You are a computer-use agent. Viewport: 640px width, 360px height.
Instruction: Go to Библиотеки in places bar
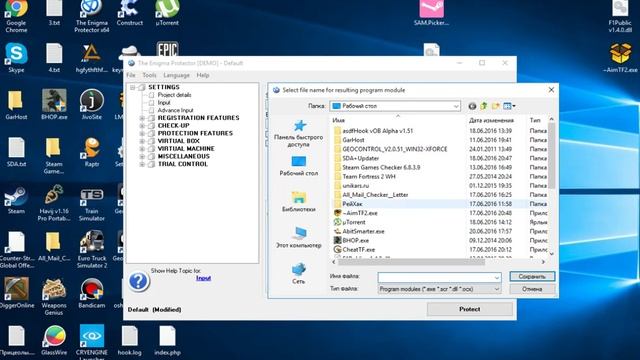[298, 202]
